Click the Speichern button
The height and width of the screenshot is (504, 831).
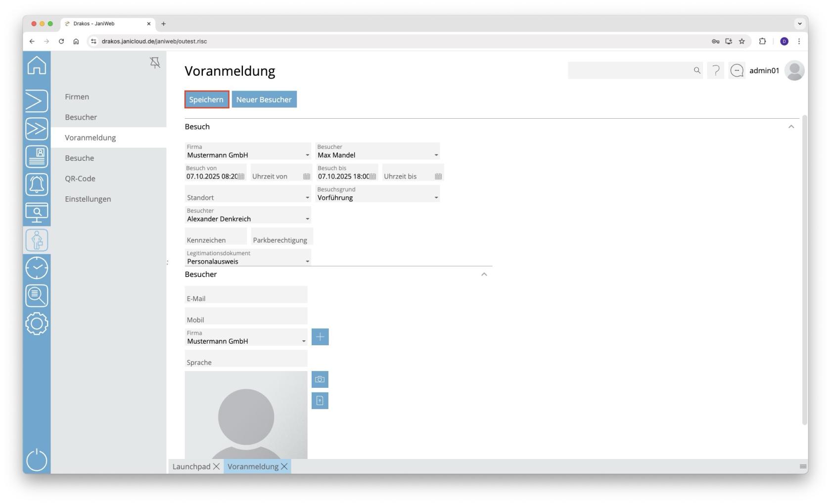coord(206,99)
